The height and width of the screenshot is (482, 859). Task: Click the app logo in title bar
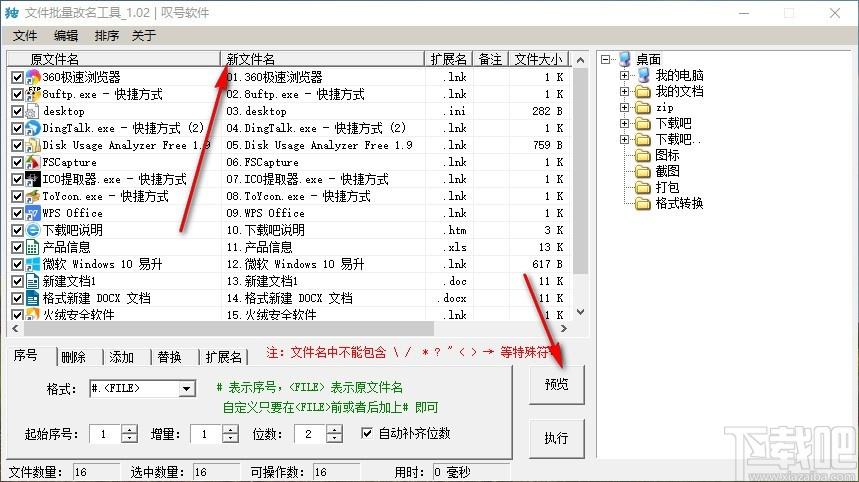12,12
